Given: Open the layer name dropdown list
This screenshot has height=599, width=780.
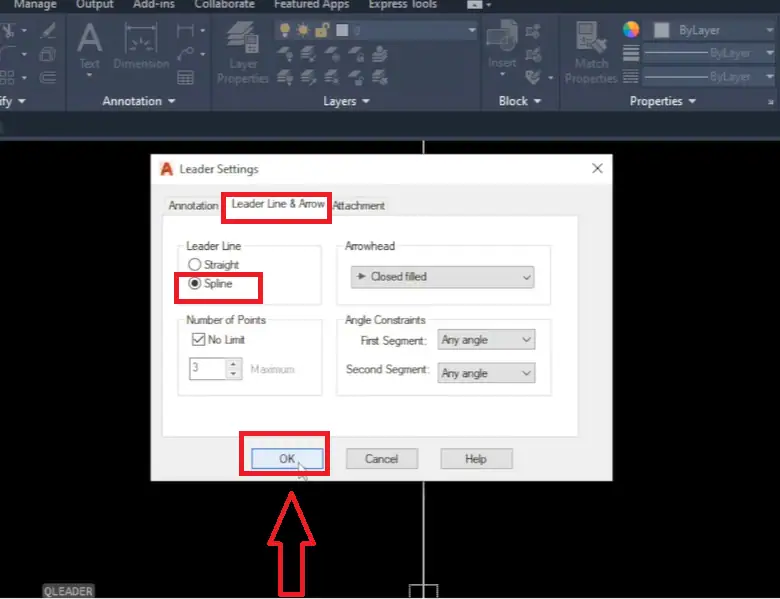Looking at the screenshot, I should [472, 30].
